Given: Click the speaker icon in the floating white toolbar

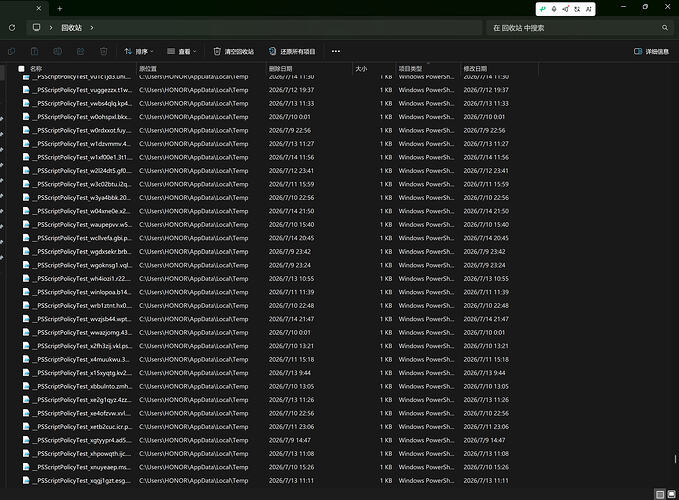Looking at the screenshot, I should tap(566, 9).
